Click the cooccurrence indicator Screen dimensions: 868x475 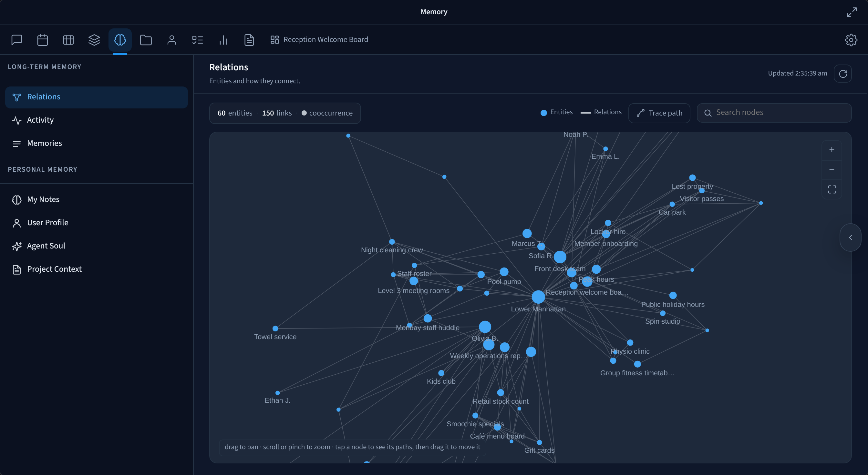327,113
